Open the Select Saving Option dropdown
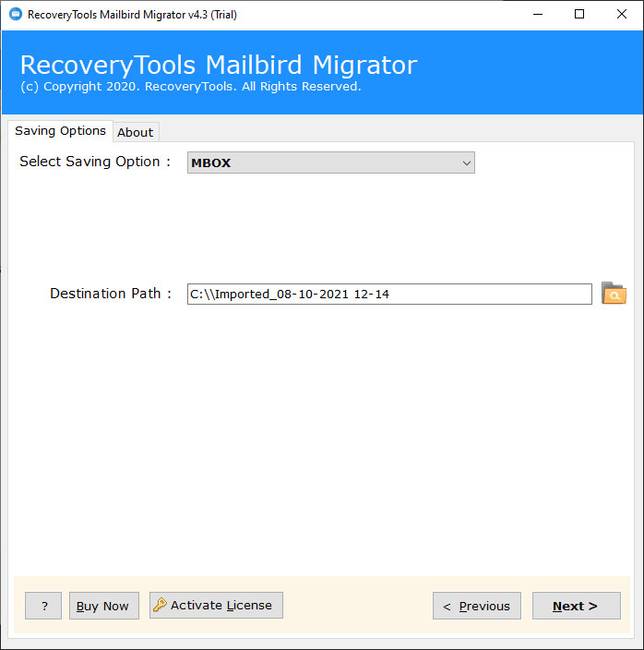 click(331, 162)
